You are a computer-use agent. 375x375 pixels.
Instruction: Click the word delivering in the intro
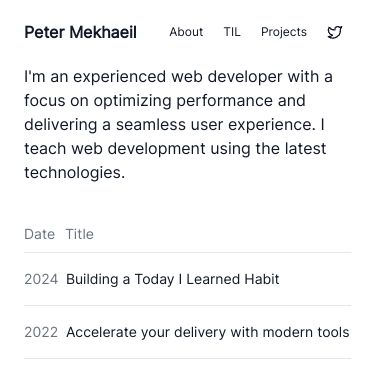tap(61, 125)
